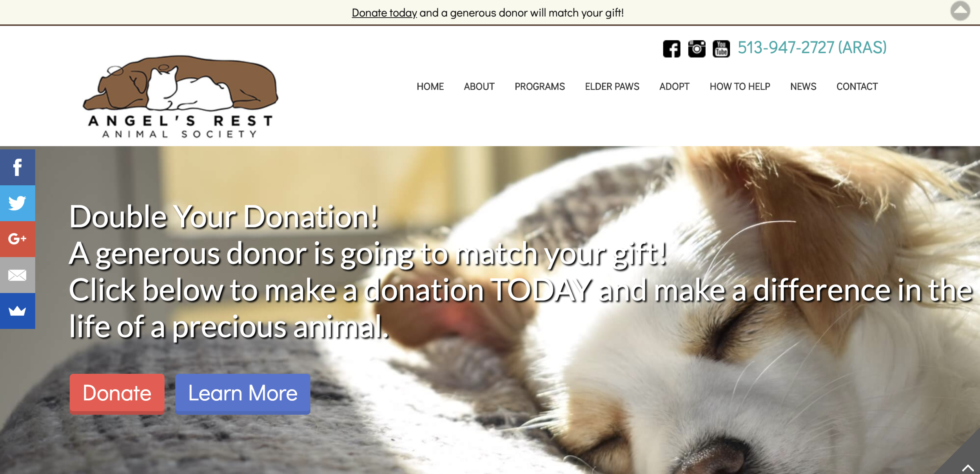This screenshot has height=474, width=980.
Task: Share via Facebook sidebar button
Action: [17, 167]
